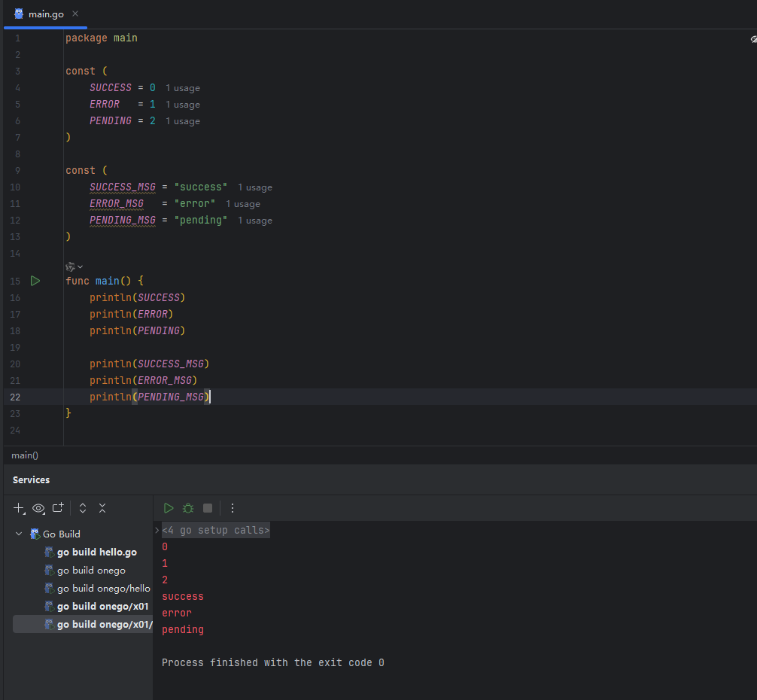
Task: Click the "pending" string literal
Action: 201,220
